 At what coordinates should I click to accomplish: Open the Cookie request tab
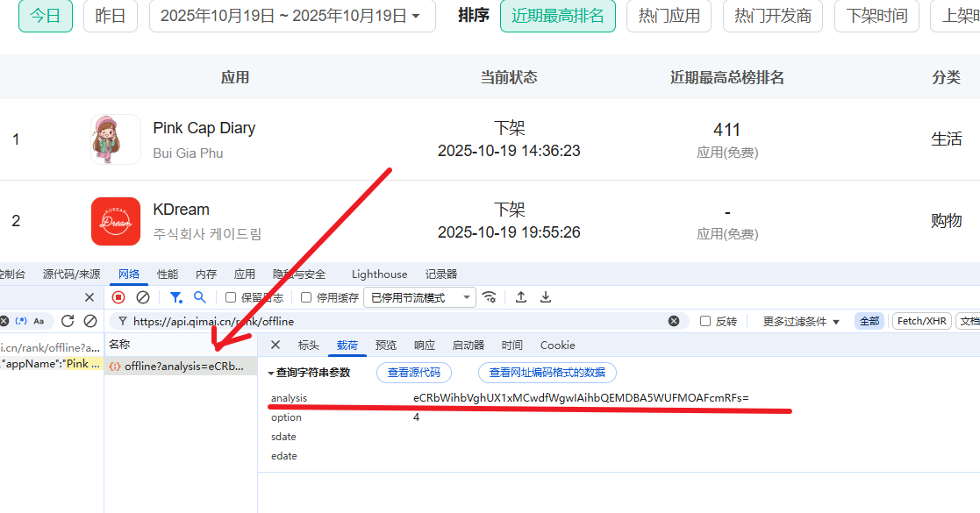(557, 345)
